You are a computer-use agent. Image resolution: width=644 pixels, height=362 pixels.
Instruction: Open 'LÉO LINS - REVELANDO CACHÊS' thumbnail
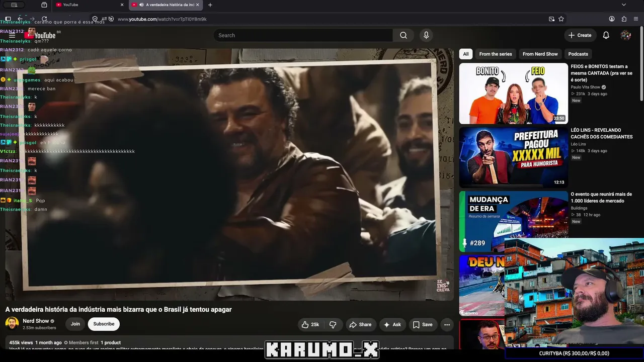(513, 157)
